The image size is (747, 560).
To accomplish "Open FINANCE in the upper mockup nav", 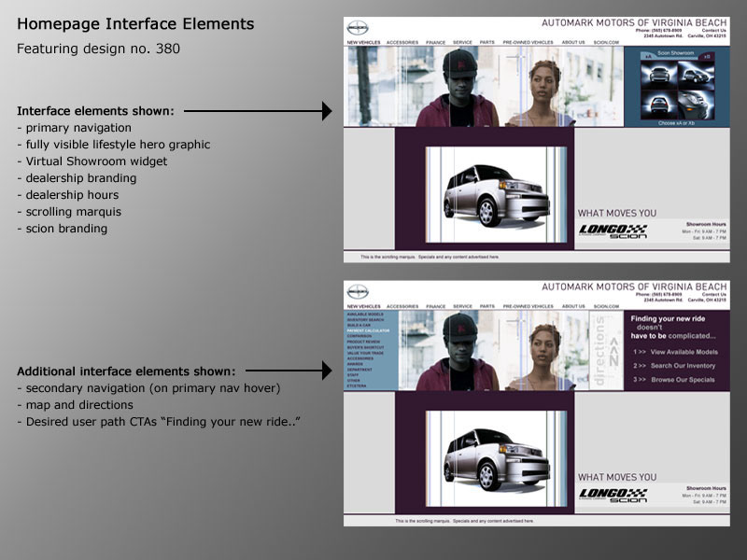I will point(435,42).
